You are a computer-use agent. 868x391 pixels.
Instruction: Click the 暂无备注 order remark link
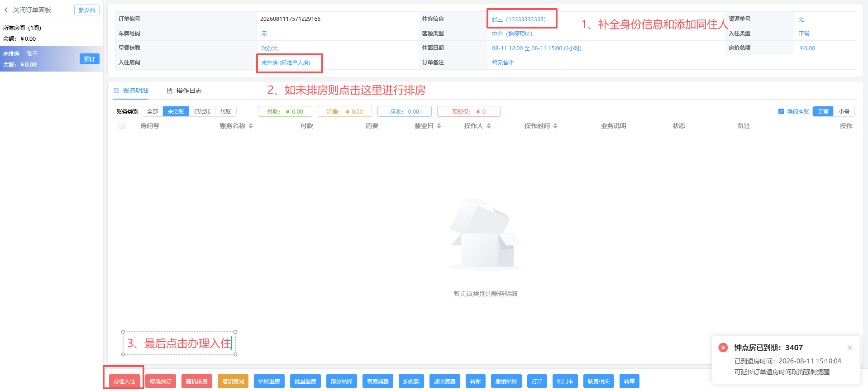click(x=503, y=62)
